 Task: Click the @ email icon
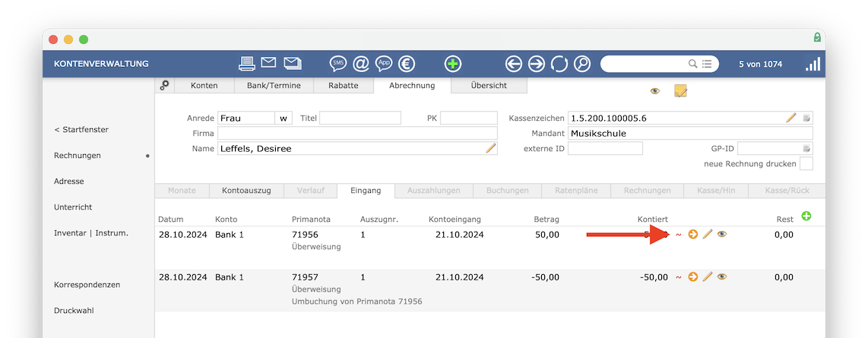pyautogui.click(x=361, y=64)
